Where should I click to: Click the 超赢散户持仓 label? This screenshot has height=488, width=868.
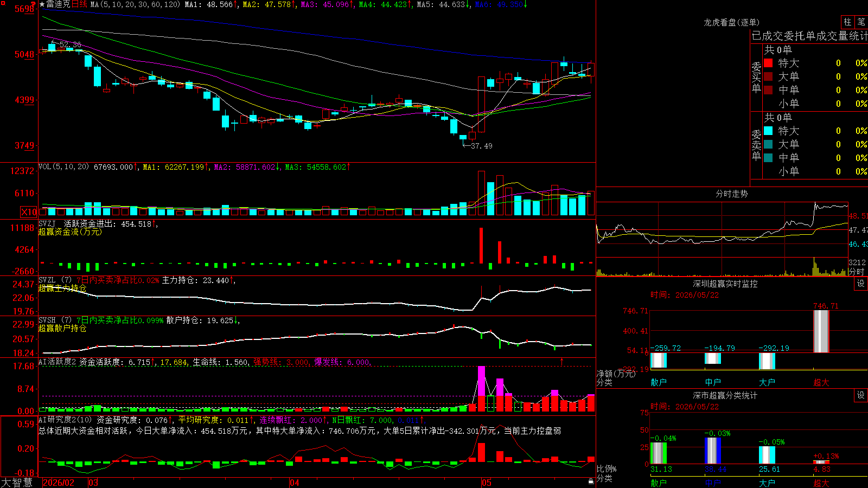tap(62, 328)
